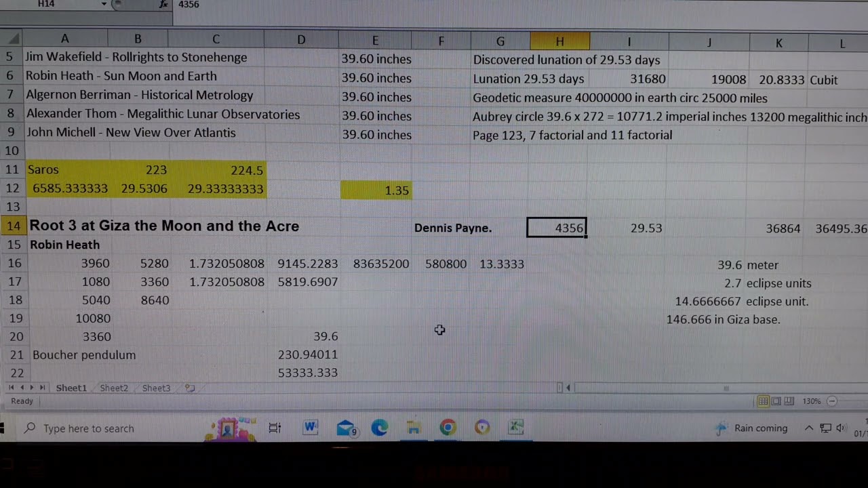Switch to Page Break Preview icon
868x488 pixels.
[789, 401]
